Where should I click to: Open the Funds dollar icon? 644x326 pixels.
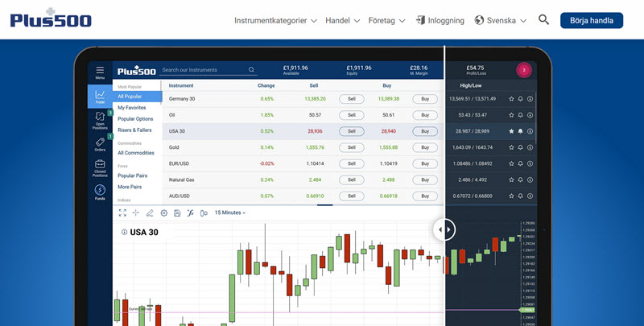100,192
